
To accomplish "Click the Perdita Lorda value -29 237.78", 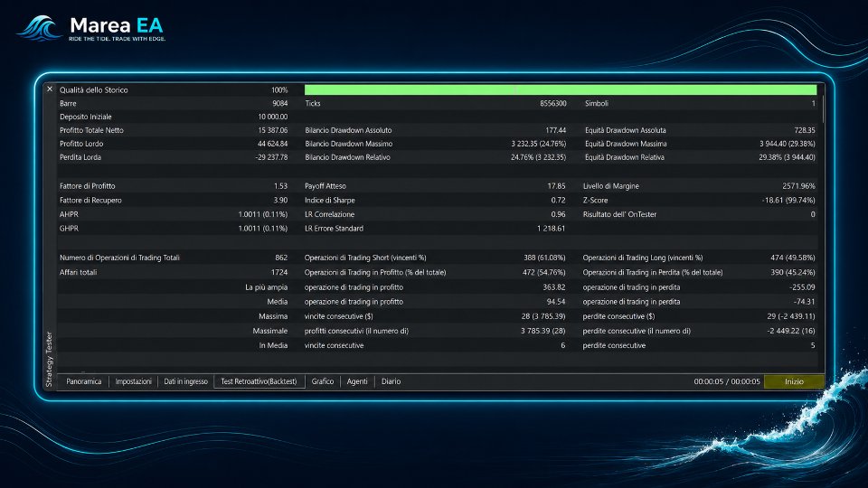I will pos(271,157).
